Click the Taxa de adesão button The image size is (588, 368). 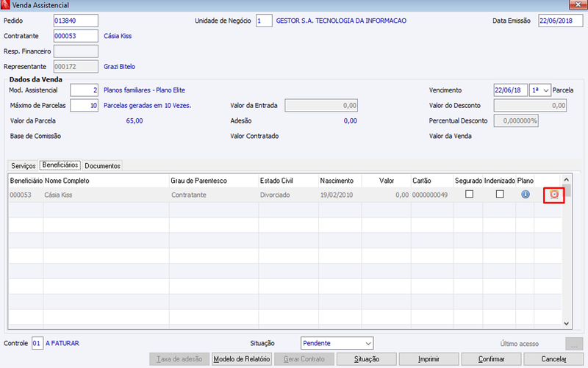179,359
